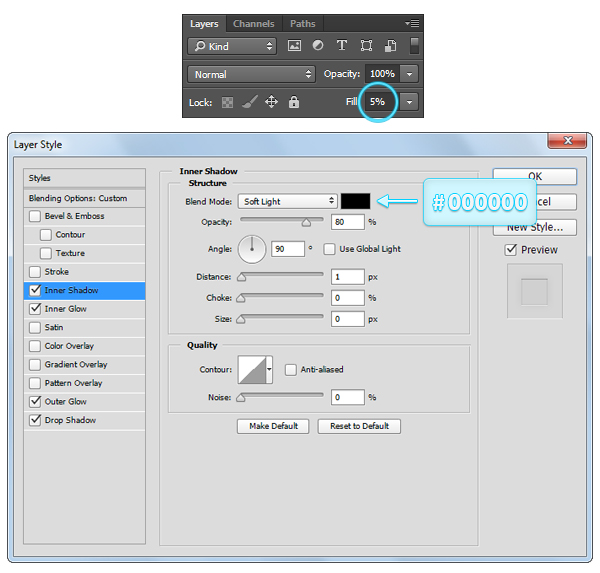Switch to the Channels tab

[x=253, y=23]
